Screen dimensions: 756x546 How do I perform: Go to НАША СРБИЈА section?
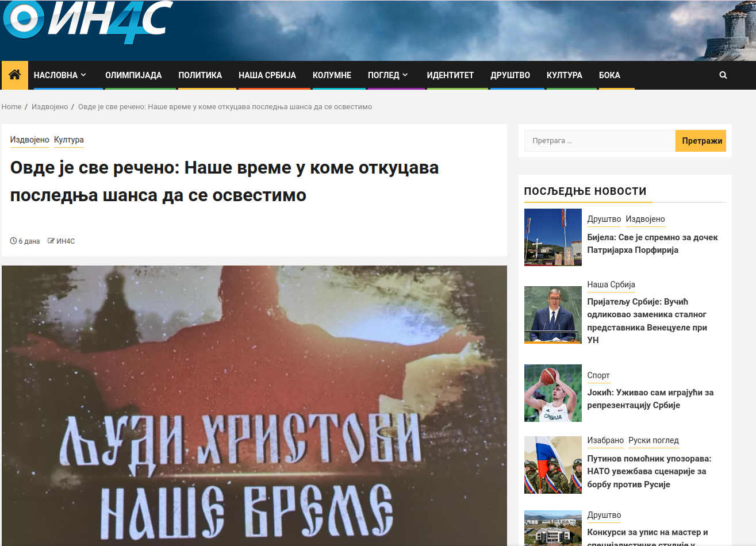(267, 75)
